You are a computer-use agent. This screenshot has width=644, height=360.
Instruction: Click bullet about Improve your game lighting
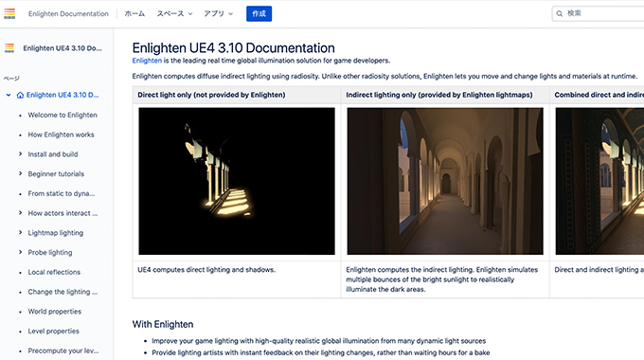tap(319, 341)
